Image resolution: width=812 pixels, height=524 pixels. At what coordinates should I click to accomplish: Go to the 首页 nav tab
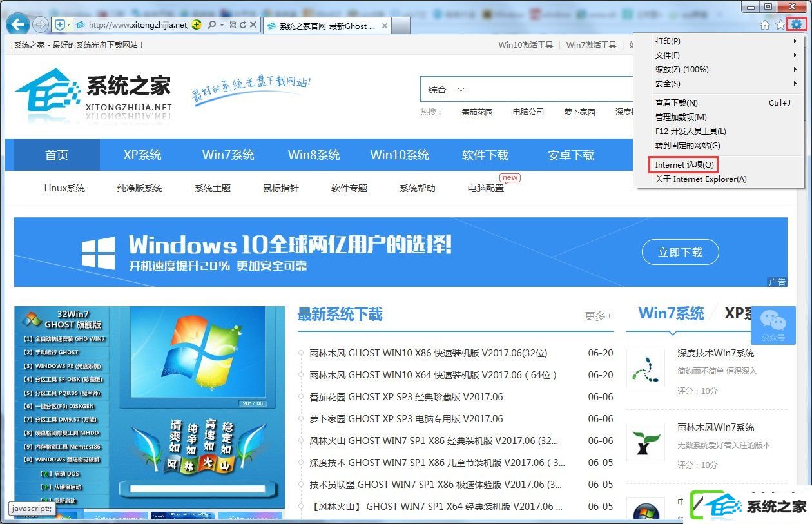[57, 155]
